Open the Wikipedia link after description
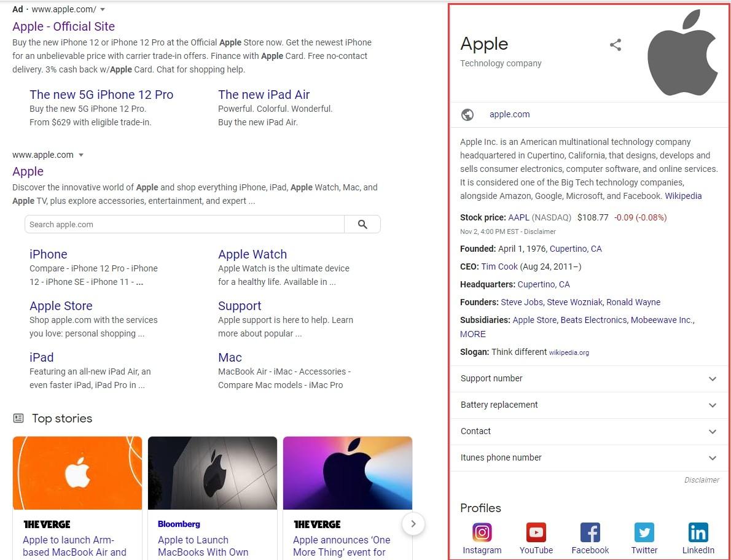 tap(683, 196)
